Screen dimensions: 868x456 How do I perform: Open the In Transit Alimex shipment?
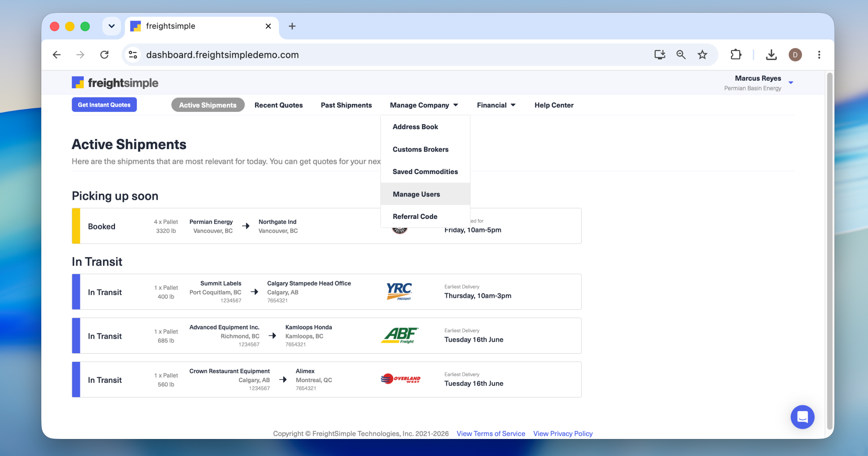pos(327,379)
